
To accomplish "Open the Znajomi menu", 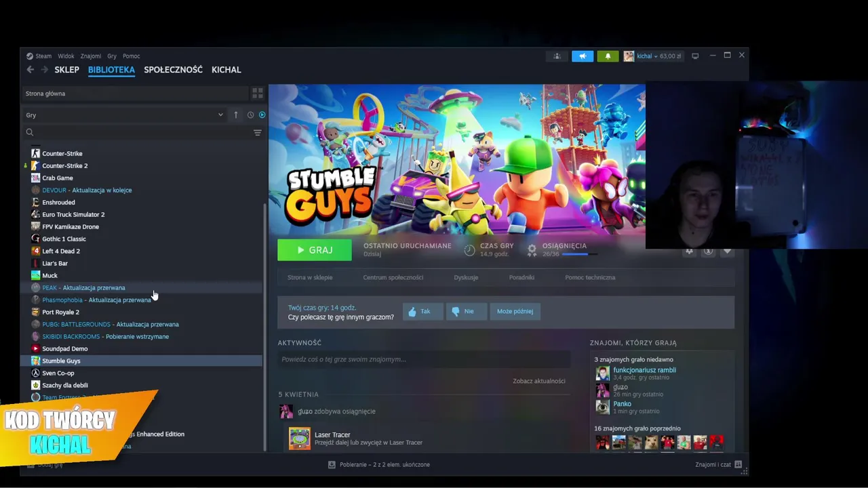I will click(x=91, y=56).
